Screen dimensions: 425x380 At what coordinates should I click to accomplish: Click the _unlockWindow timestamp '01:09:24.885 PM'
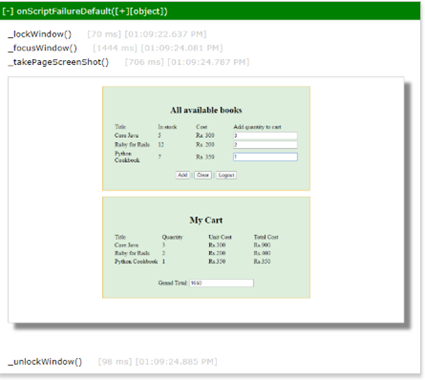pos(176,362)
